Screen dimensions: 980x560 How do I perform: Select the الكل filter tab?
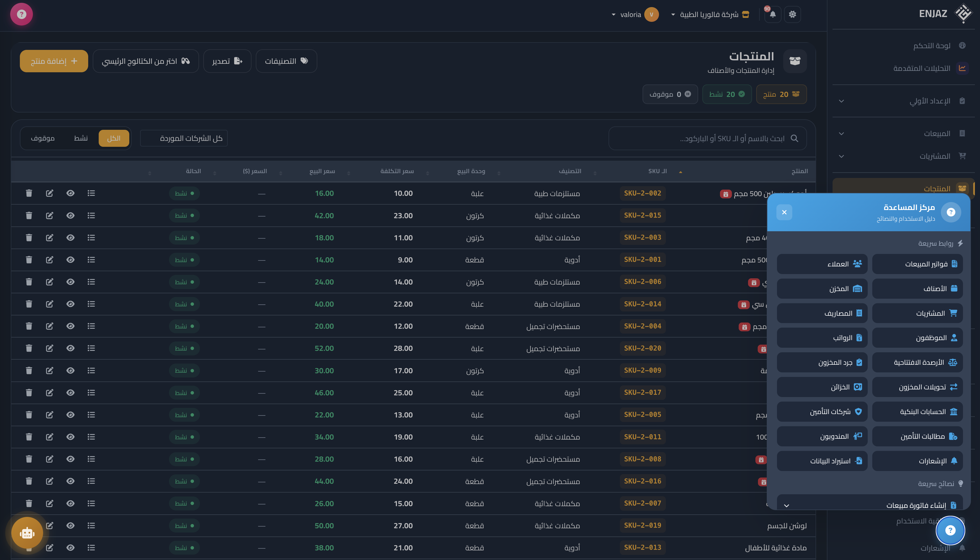click(x=113, y=138)
